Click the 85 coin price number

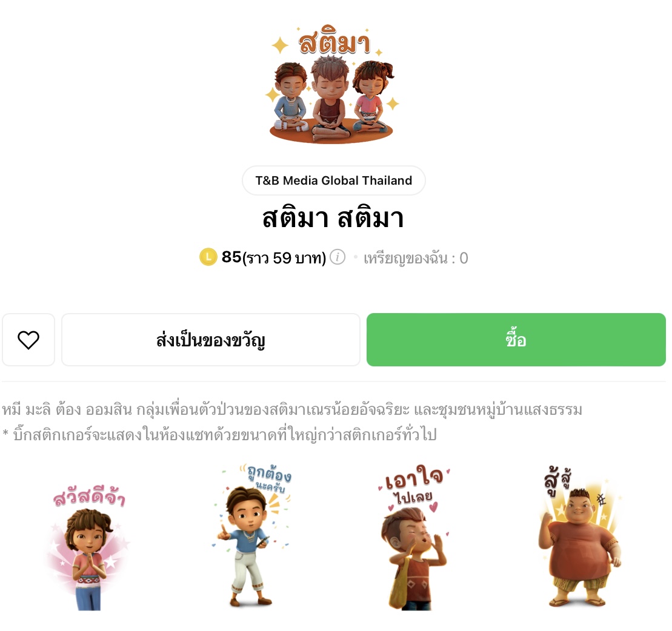coord(231,257)
